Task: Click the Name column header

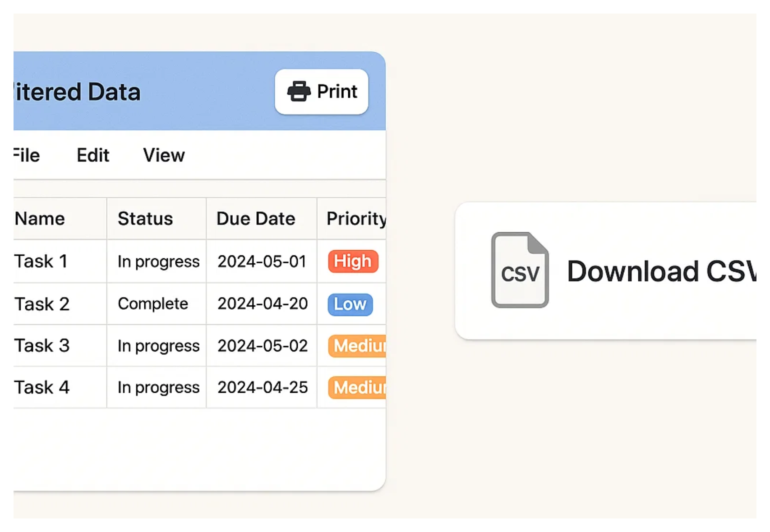Action: (x=40, y=219)
